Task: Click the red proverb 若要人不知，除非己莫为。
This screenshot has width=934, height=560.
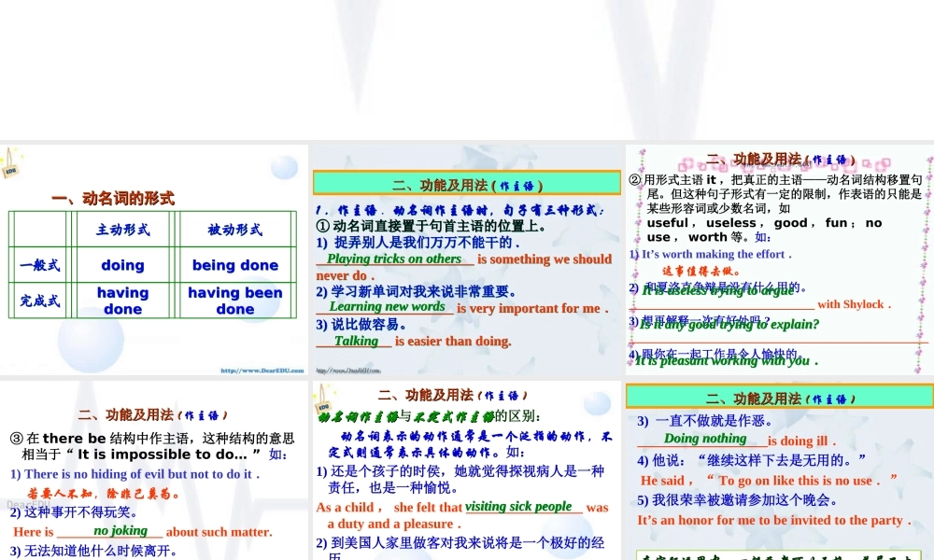Action: (103, 494)
